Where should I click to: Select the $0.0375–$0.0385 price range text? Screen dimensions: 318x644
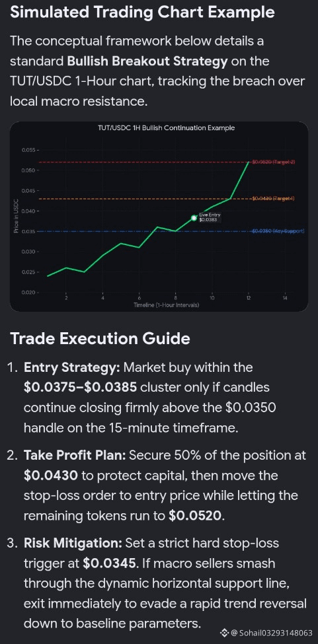(86, 387)
